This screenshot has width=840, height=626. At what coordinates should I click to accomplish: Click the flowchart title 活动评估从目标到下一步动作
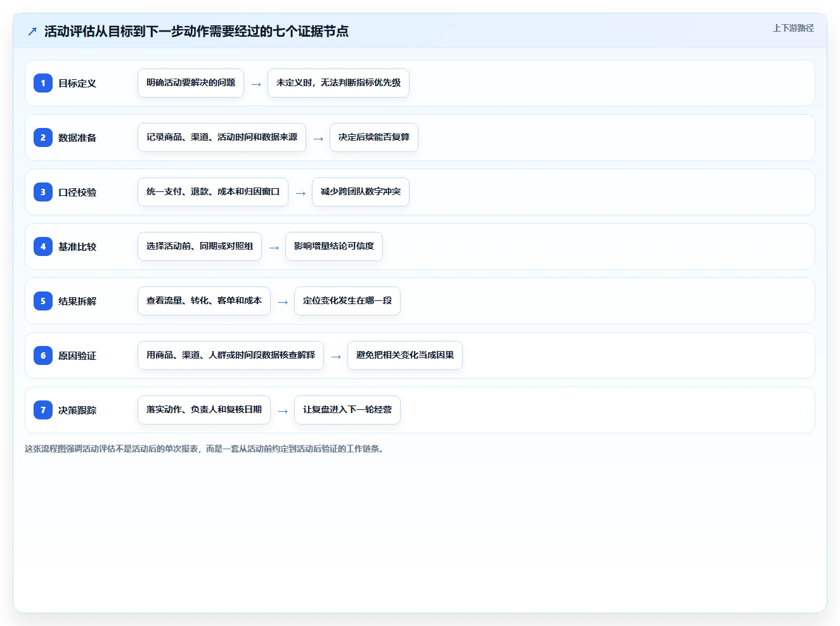(x=197, y=31)
